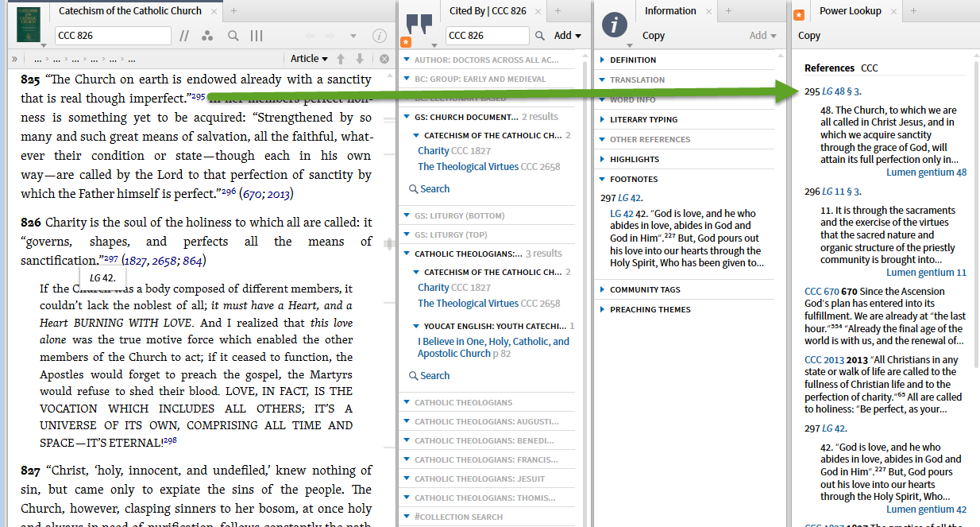Open footnote 297 in paragraph 826

click(111, 258)
